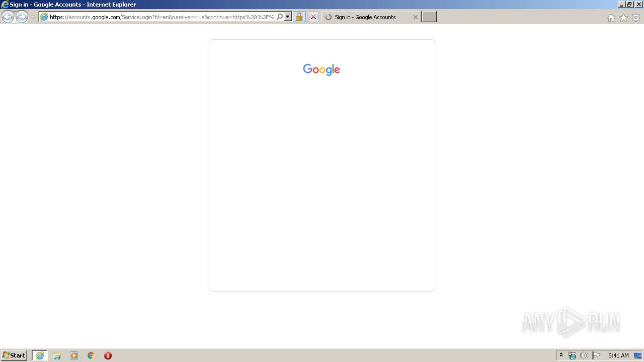Open the Tools gear menu
Viewport: 644px width, 362px height.
click(x=636, y=18)
